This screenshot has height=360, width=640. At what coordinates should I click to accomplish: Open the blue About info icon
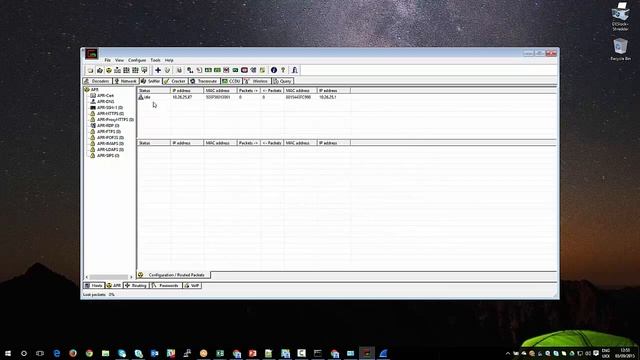(x=274, y=70)
